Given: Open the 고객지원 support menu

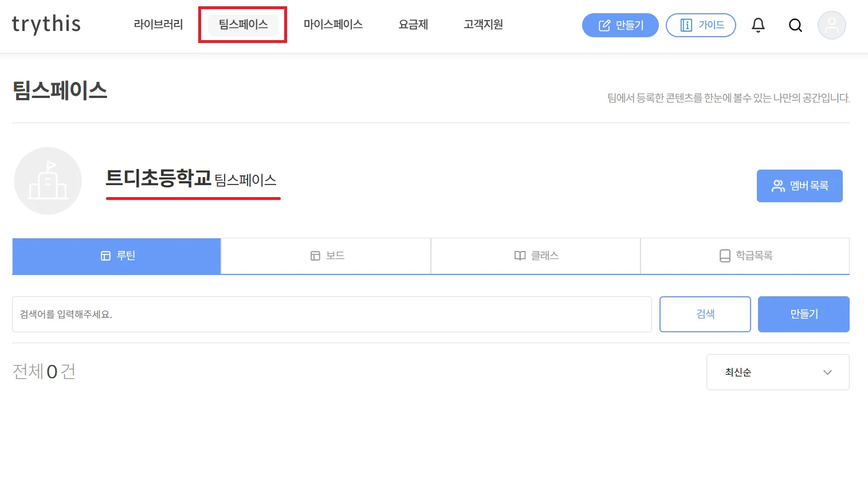Looking at the screenshot, I should [x=483, y=25].
